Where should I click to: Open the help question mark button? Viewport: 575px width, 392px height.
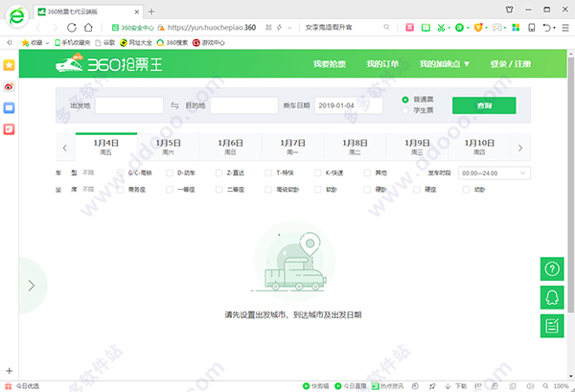tap(552, 268)
